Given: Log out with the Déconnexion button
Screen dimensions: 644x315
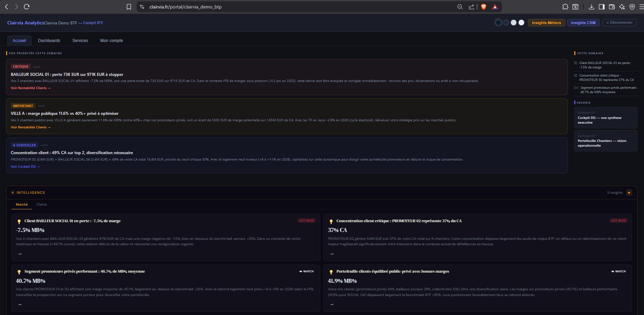Looking at the screenshot, I should click(x=619, y=23).
